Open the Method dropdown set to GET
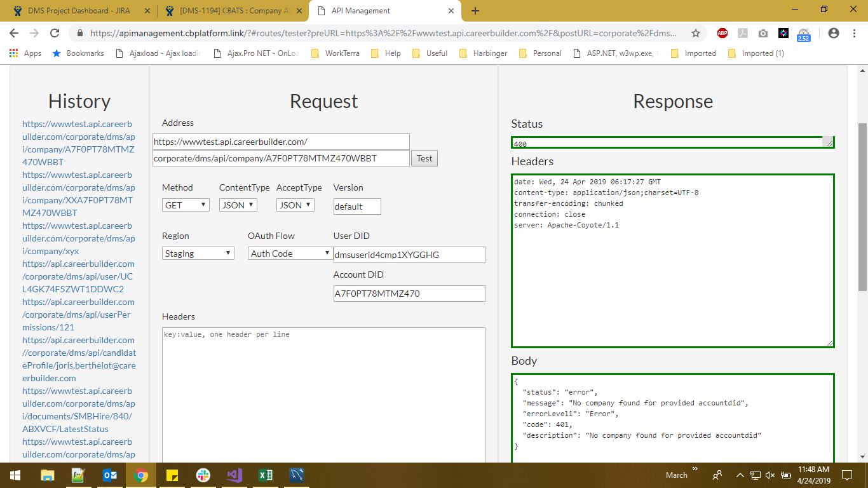Image resolution: width=868 pixels, height=488 pixels. click(x=186, y=205)
